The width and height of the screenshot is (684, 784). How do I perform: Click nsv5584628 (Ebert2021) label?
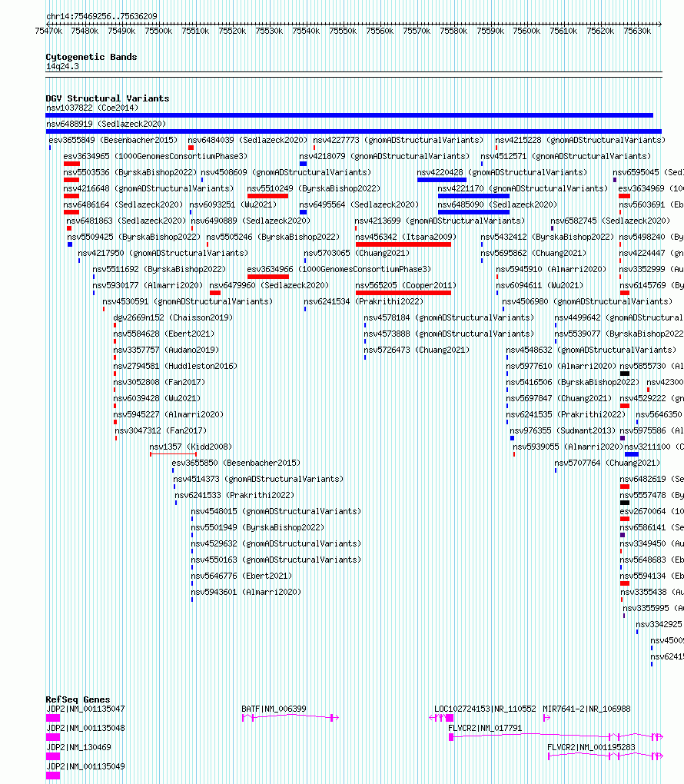point(164,334)
